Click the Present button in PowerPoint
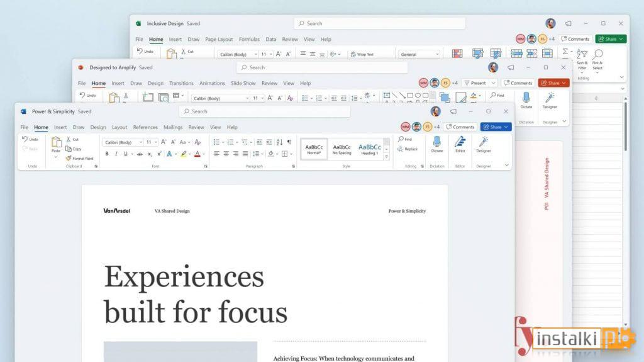The width and height of the screenshot is (644, 362). click(x=475, y=83)
